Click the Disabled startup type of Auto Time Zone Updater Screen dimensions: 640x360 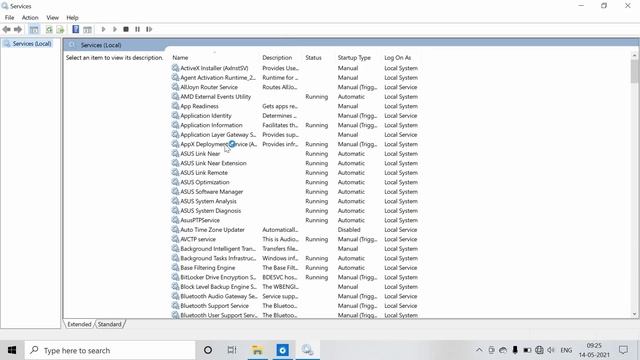(x=349, y=230)
